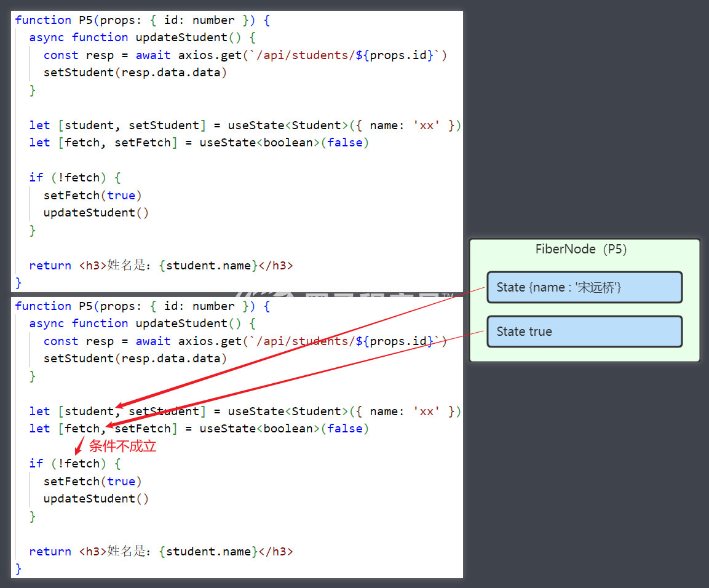Click function P5 declaration in the bottom block
Viewport: 709px width, 588px height.
point(53,306)
